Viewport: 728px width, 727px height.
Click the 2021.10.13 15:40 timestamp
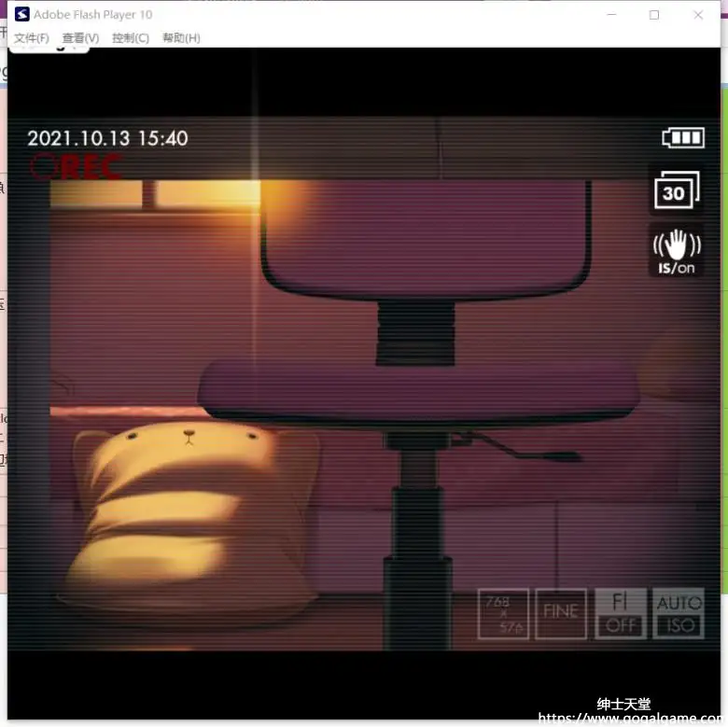point(107,138)
